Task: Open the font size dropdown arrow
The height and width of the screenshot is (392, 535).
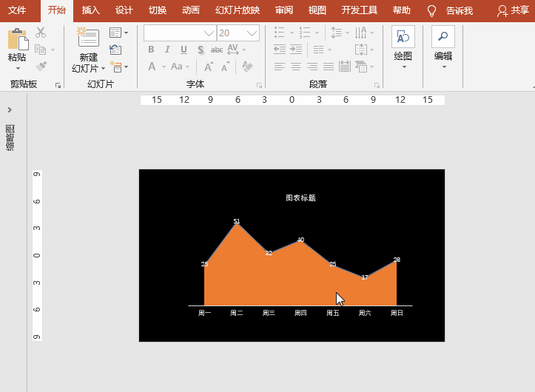Action: (252, 33)
